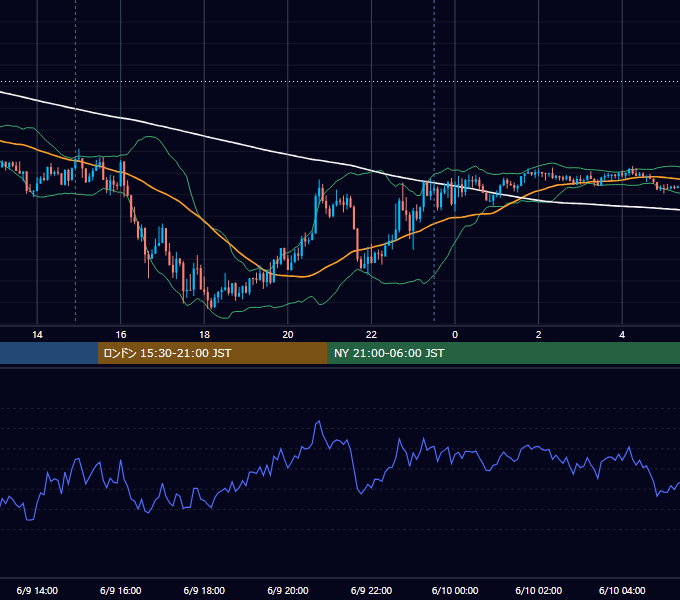Click the 14 hour axis label

click(37, 335)
